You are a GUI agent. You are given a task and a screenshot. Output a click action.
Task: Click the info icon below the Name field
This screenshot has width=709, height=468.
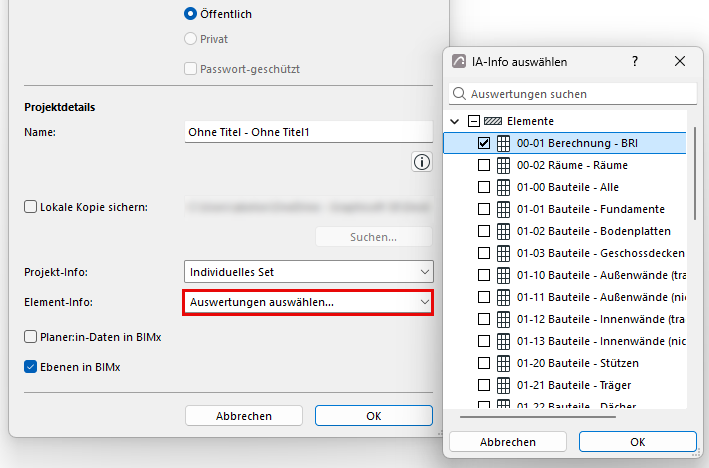421,162
